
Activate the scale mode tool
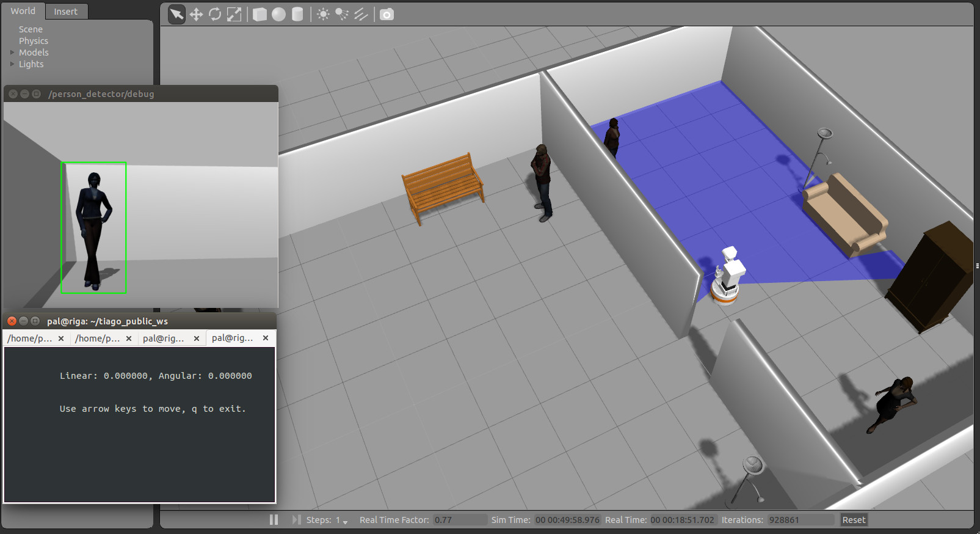point(234,14)
